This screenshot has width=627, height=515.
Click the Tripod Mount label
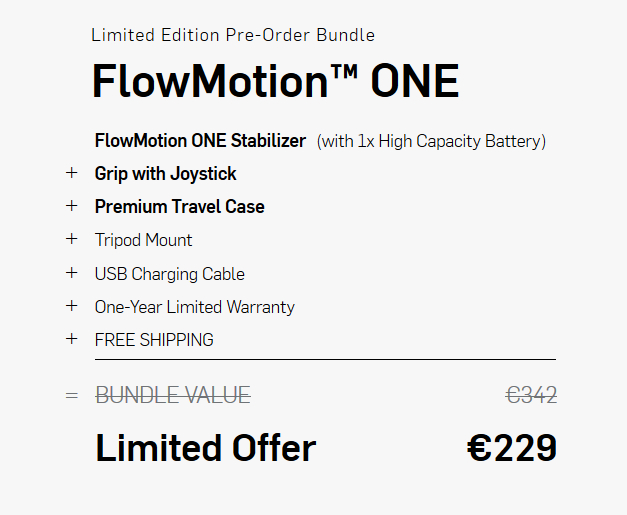[144, 240]
